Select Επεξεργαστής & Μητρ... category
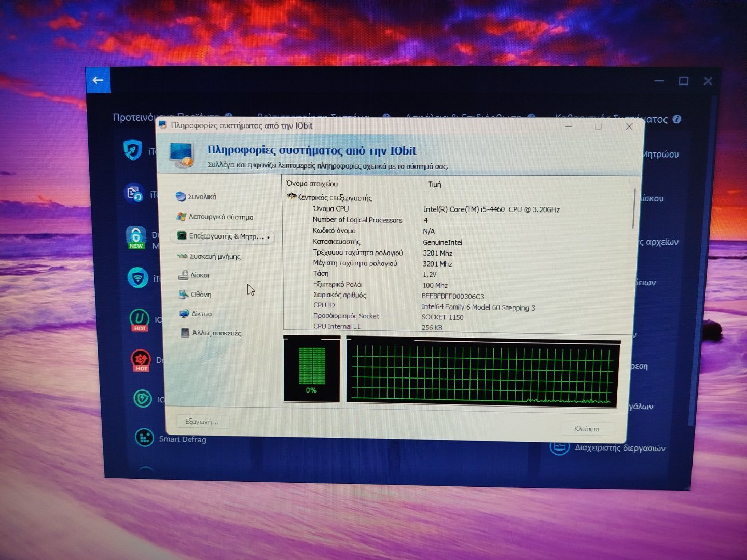The image size is (747, 560). tap(222, 236)
